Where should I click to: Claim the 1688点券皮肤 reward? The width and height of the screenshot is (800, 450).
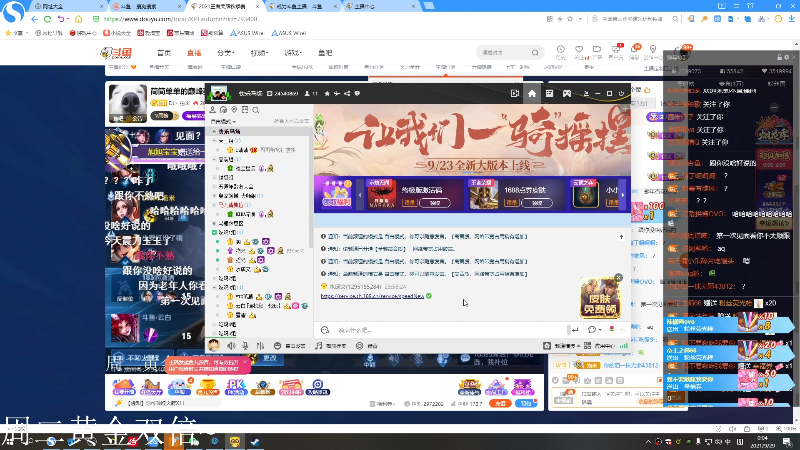537,203
